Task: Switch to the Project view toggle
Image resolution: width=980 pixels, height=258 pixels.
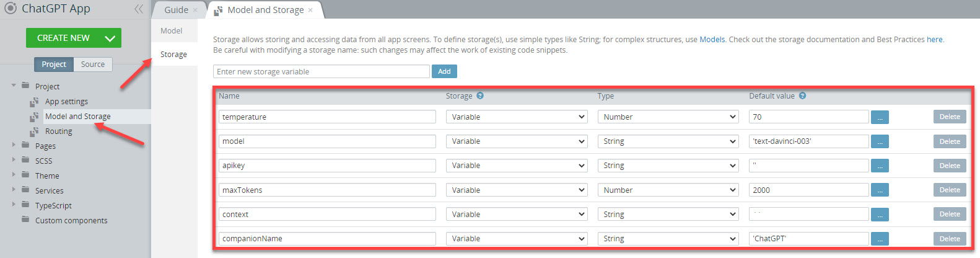Action: point(54,64)
